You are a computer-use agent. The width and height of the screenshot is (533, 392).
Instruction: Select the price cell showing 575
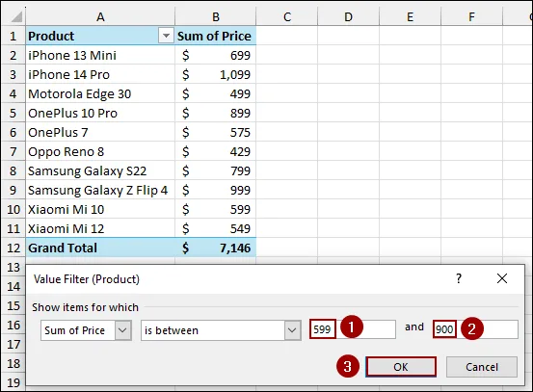(216, 132)
